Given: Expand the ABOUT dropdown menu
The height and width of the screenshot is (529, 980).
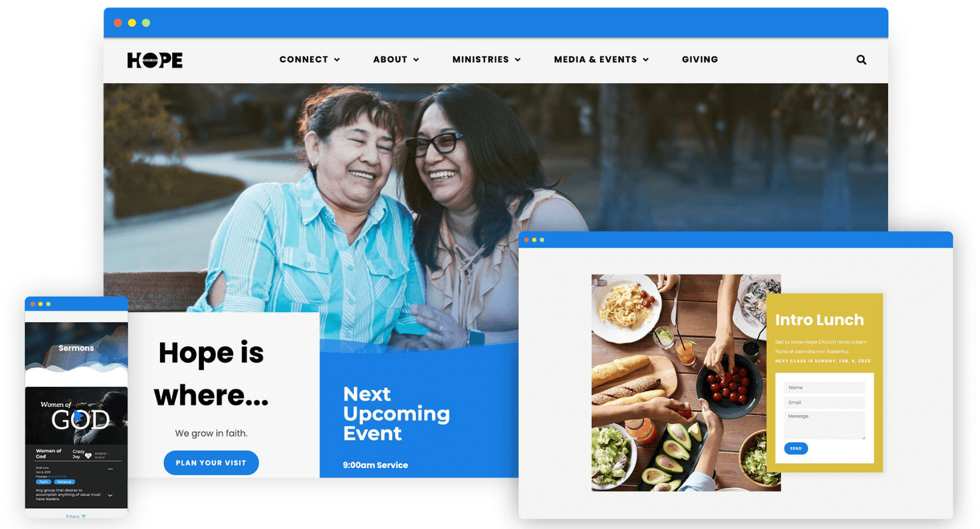Looking at the screenshot, I should [396, 60].
